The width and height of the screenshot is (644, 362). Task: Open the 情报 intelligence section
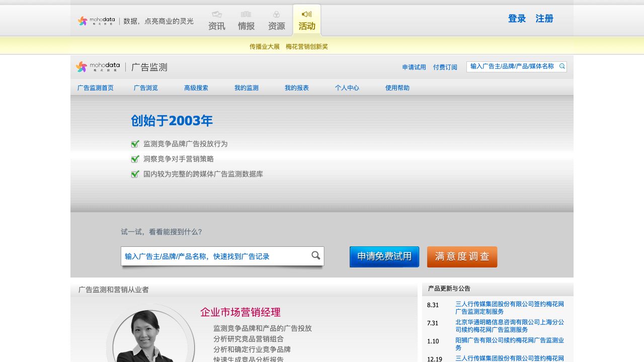tap(246, 21)
